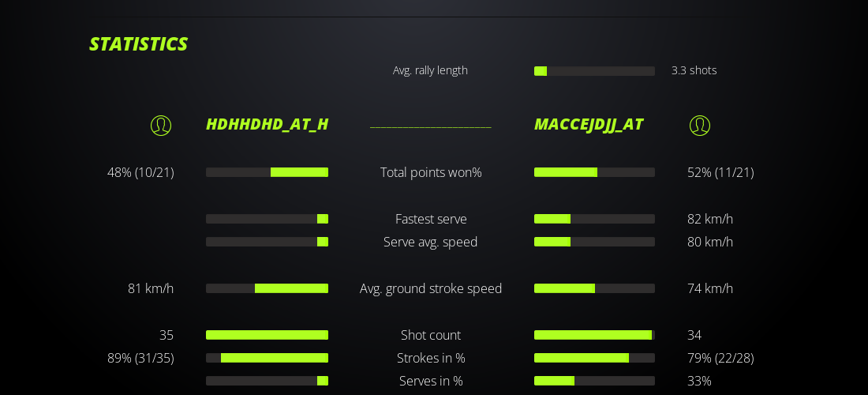The height and width of the screenshot is (395, 868).
Task: Open player HDHHDHD_AT_H's name link
Action: 267,125
